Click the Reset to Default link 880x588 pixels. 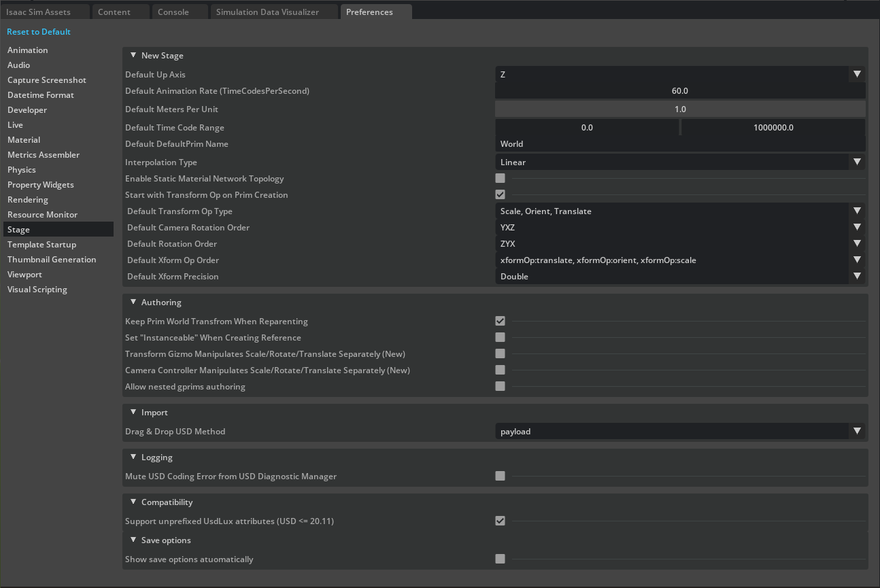(39, 31)
